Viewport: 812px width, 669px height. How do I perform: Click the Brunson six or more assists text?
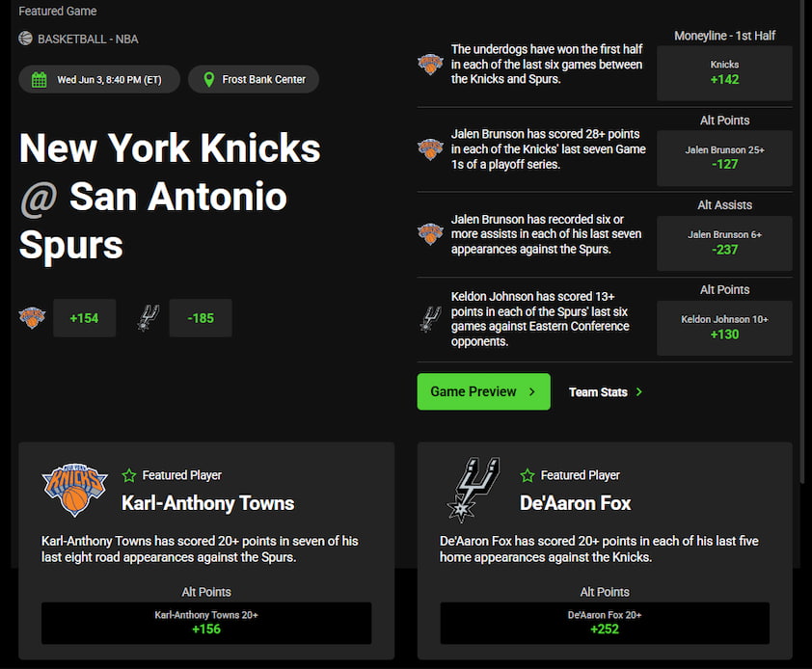pyautogui.click(x=546, y=234)
